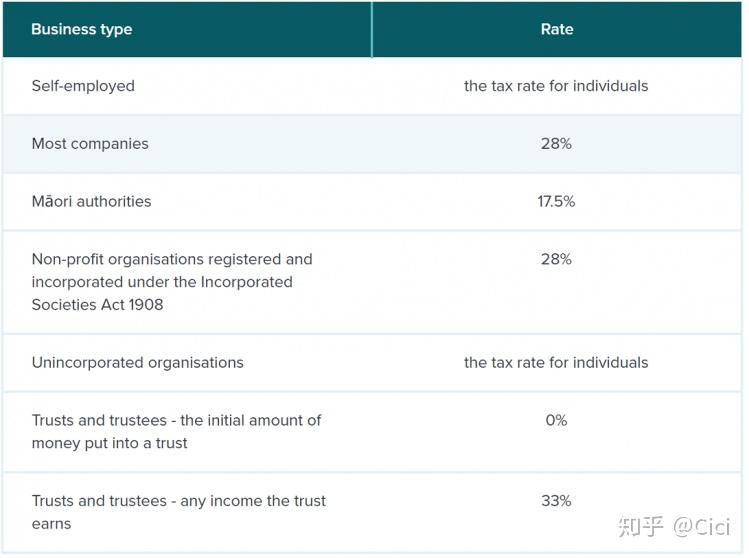Select the trust income earned row label
This screenshot has height=558, width=749.
(178, 512)
